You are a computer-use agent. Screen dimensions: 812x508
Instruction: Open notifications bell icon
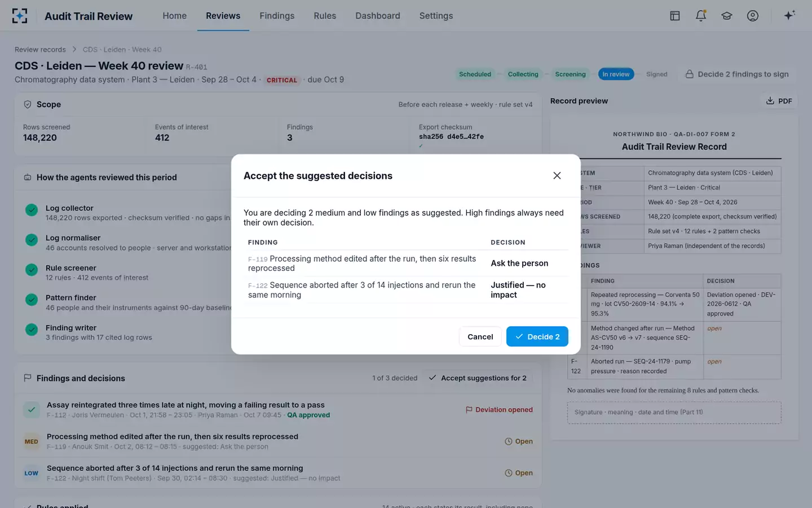[x=701, y=16]
